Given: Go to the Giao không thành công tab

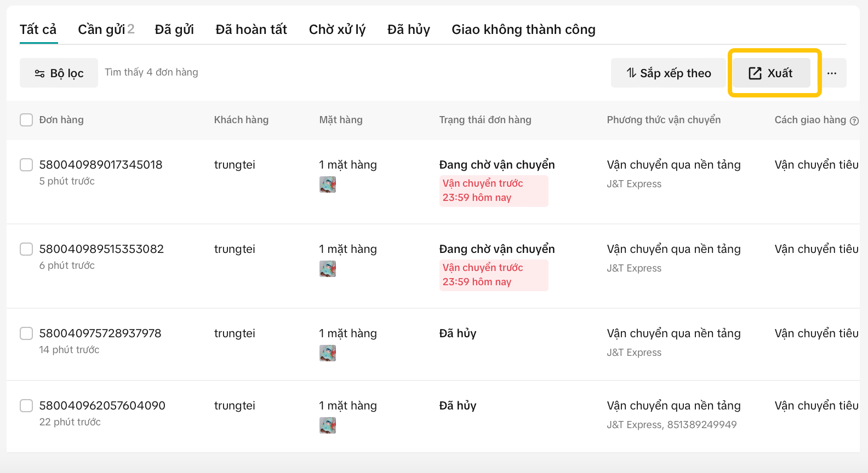Looking at the screenshot, I should pyautogui.click(x=523, y=30).
